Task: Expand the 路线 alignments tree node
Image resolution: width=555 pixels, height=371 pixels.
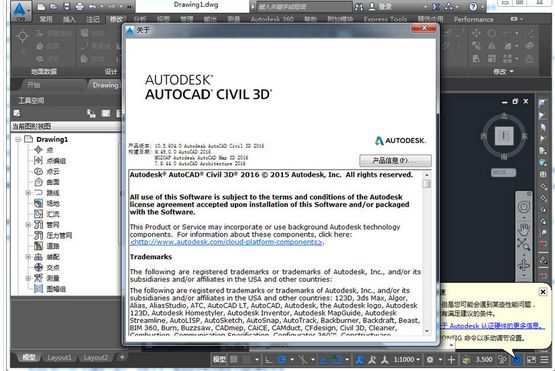Action: [x=28, y=193]
